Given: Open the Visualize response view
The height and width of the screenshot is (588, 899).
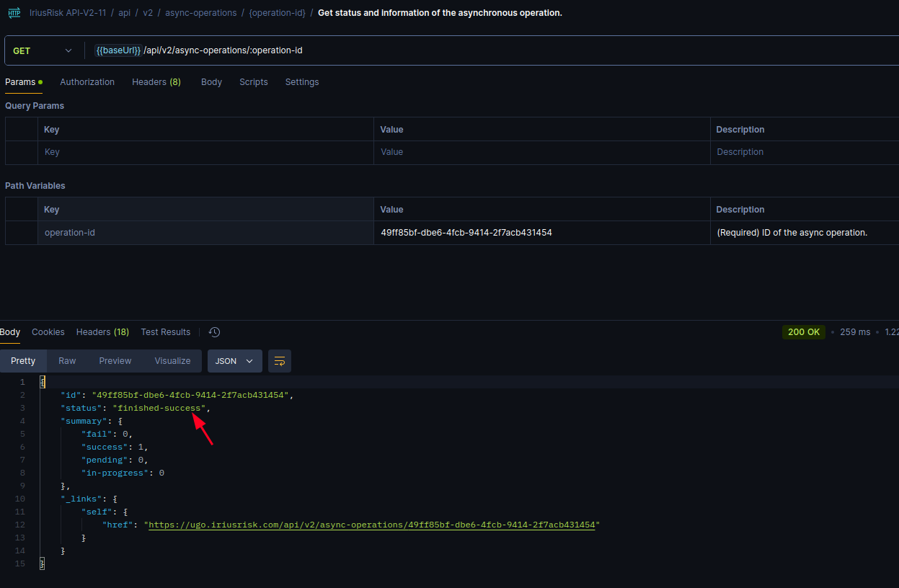Looking at the screenshot, I should coord(172,360).
